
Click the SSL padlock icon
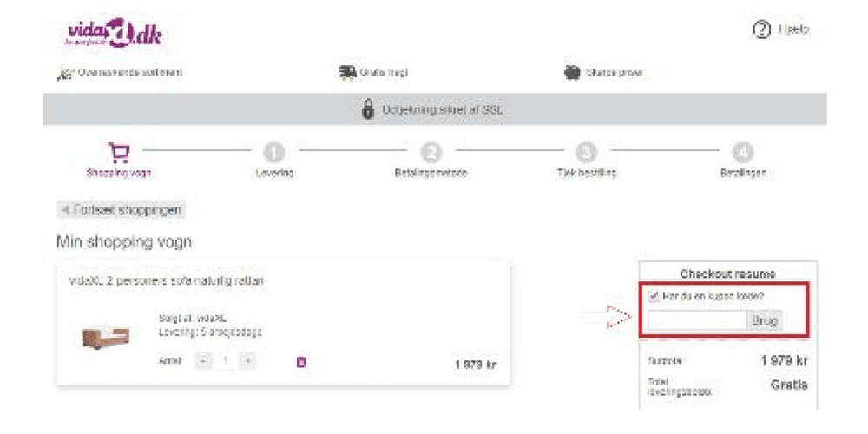(368, 110)
